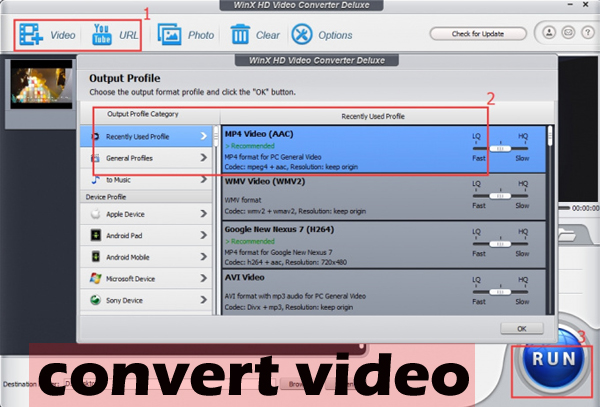600x407 pixels.
Task: Select to Music category
Action: click(x=146, y=179)
